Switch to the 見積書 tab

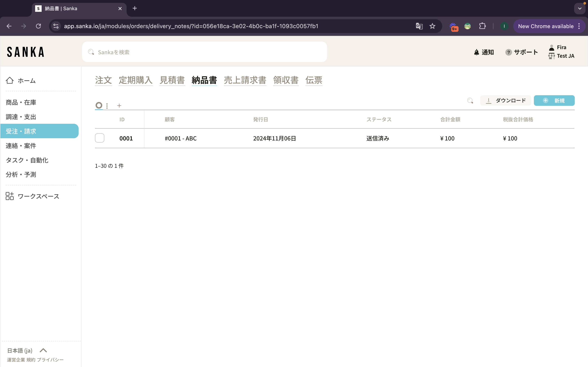[x=172, y=80]
